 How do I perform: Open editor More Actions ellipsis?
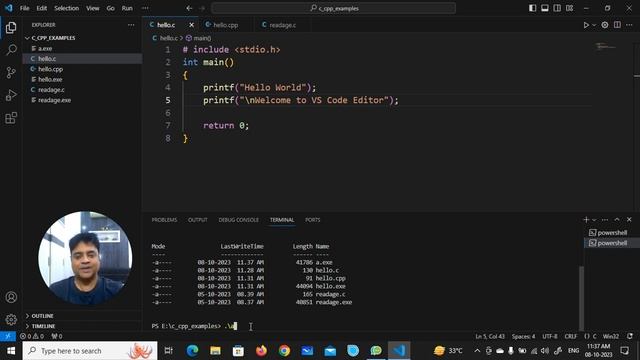click(x=629, y=25)
